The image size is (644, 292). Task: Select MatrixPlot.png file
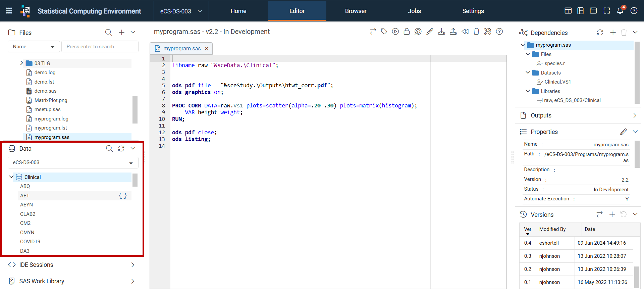click(x=51, y=100)
